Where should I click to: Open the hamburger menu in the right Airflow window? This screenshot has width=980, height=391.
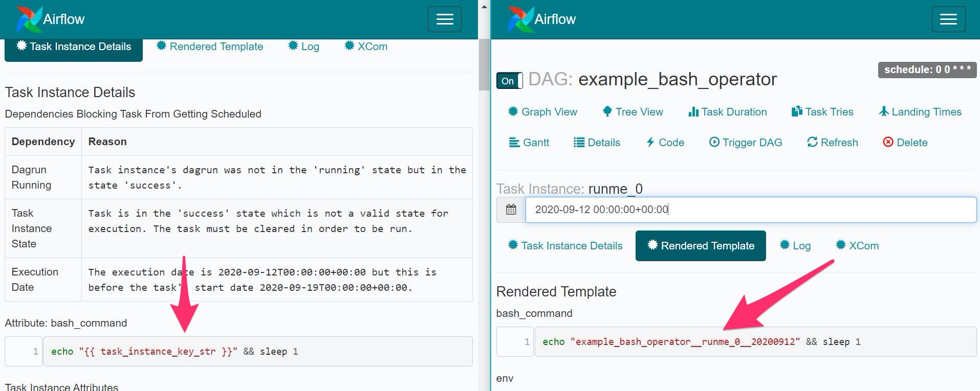pos(948,19)
